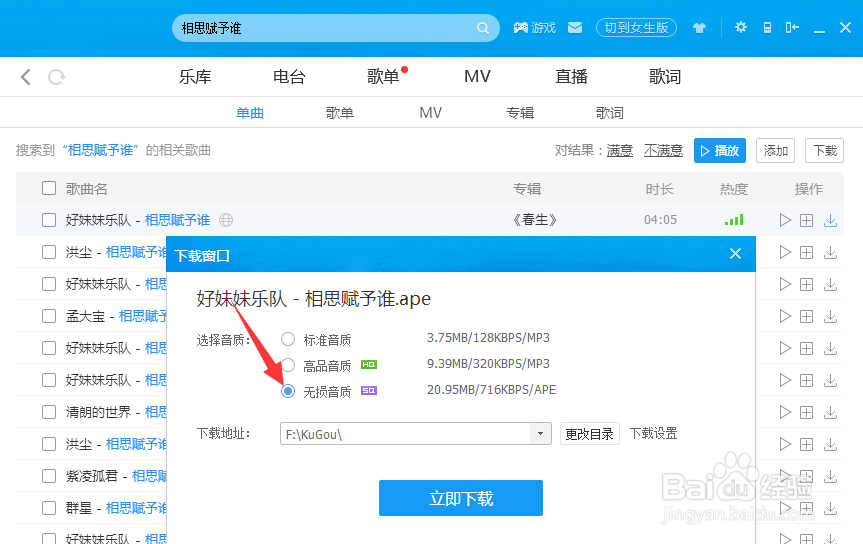863x544 pixels.
Task: Open song link 相思赋予谁 in first row
Action: click(x=177, y=220)
